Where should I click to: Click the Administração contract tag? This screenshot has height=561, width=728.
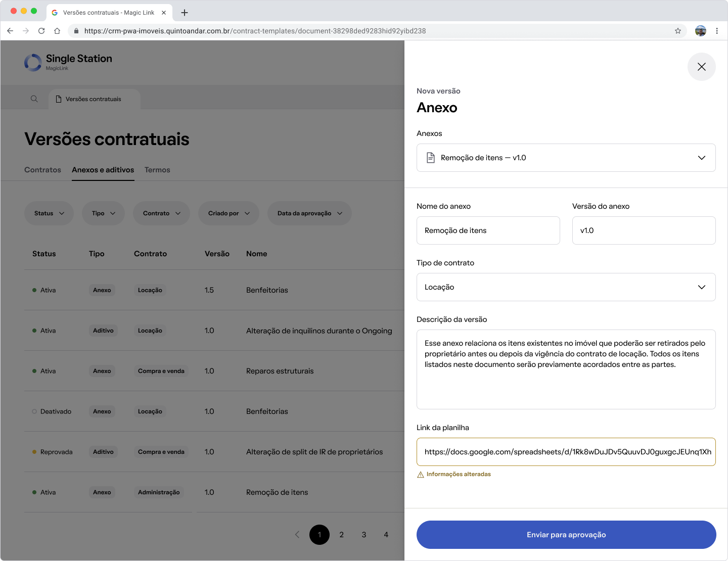(159, 492)
